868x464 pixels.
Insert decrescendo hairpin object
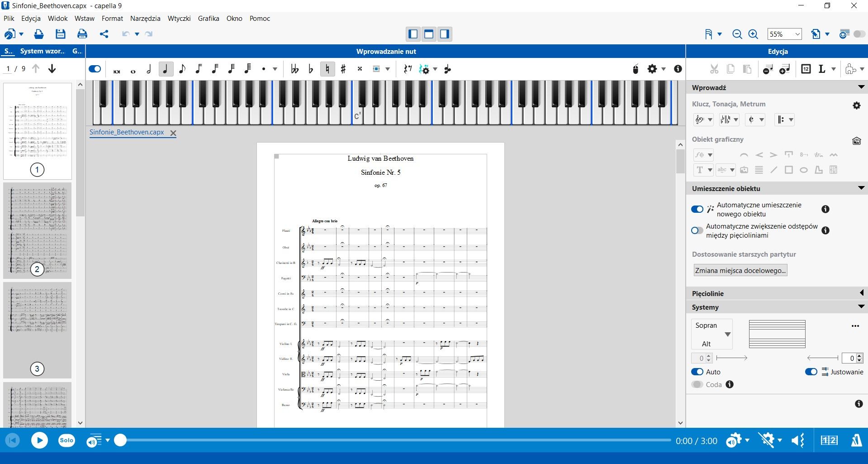[x=773, y=155]
